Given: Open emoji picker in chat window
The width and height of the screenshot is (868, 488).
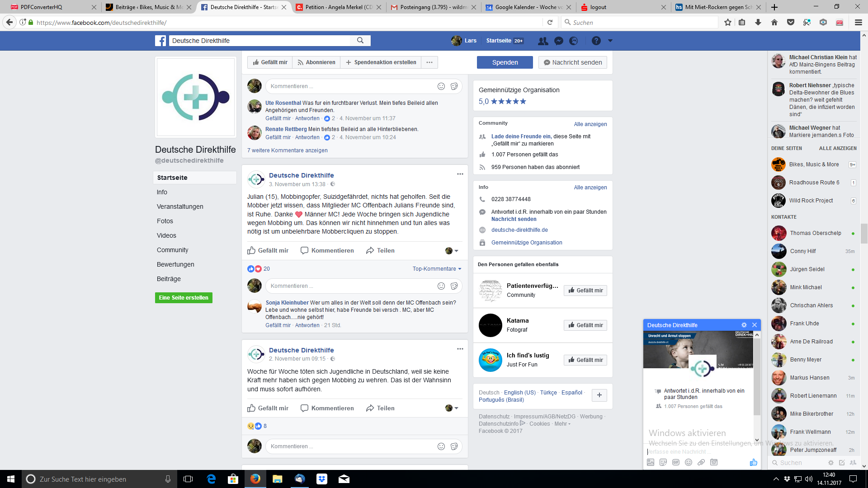Looking at the screenshot, I should [x=689, y=462].
